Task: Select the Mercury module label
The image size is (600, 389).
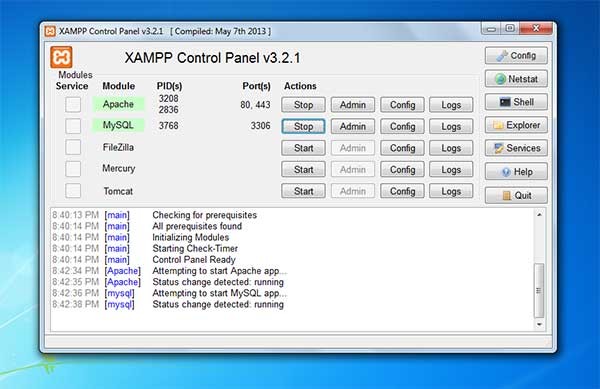Action: pyautogui.click(x=119, y=168)
